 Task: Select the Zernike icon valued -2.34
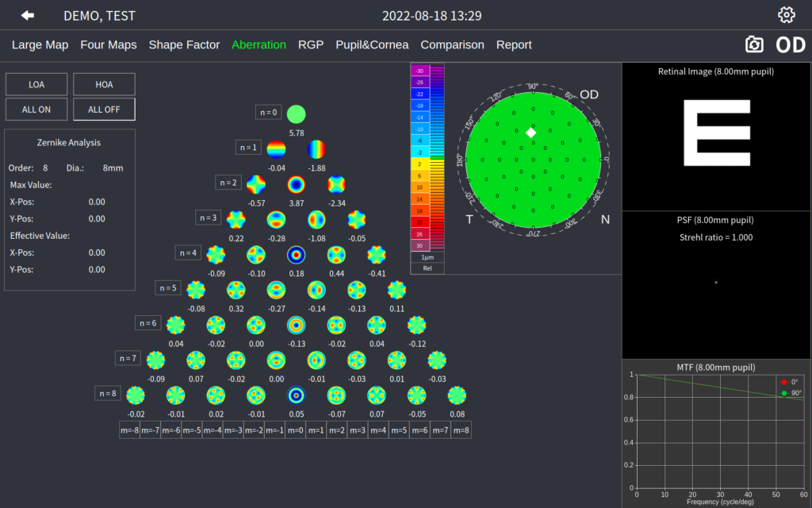[336, 185]
